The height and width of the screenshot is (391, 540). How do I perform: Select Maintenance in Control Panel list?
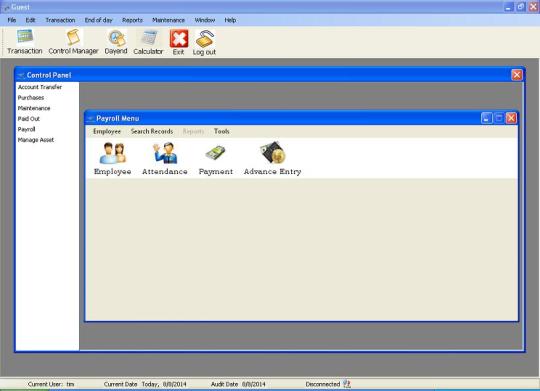[x=34, y=108]
